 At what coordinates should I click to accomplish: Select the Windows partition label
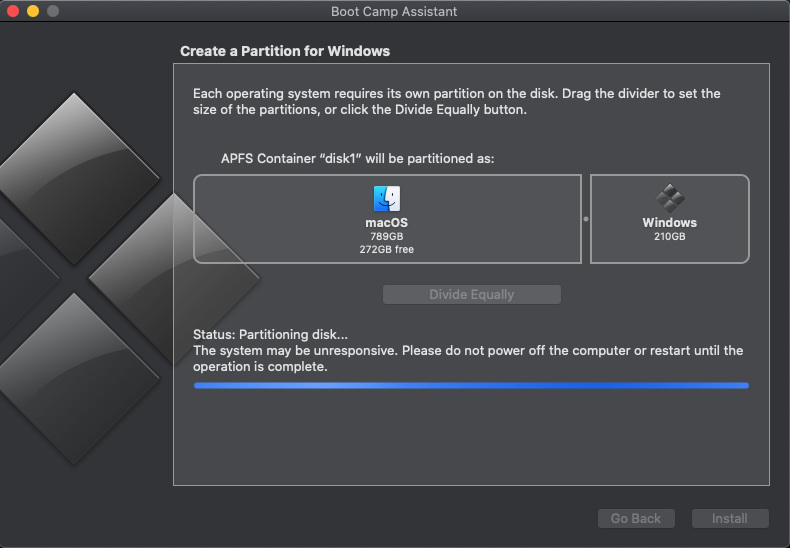[x=670, y=223]
